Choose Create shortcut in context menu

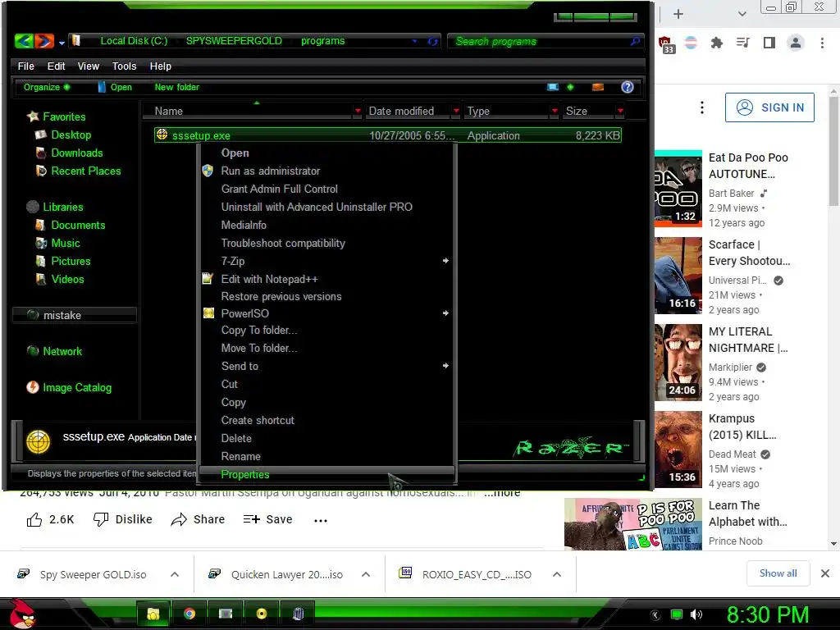tap(326, 421)
